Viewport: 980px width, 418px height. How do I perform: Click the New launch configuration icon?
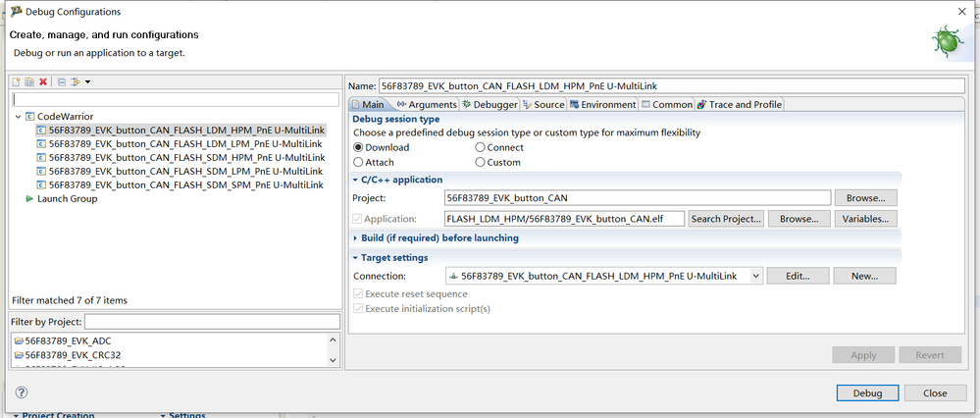pos(17,81)
